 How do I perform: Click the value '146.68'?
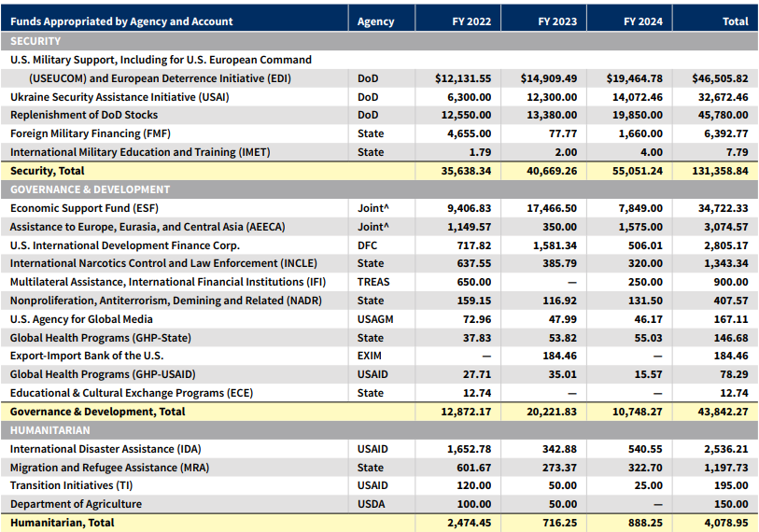(x=731, y=338)
